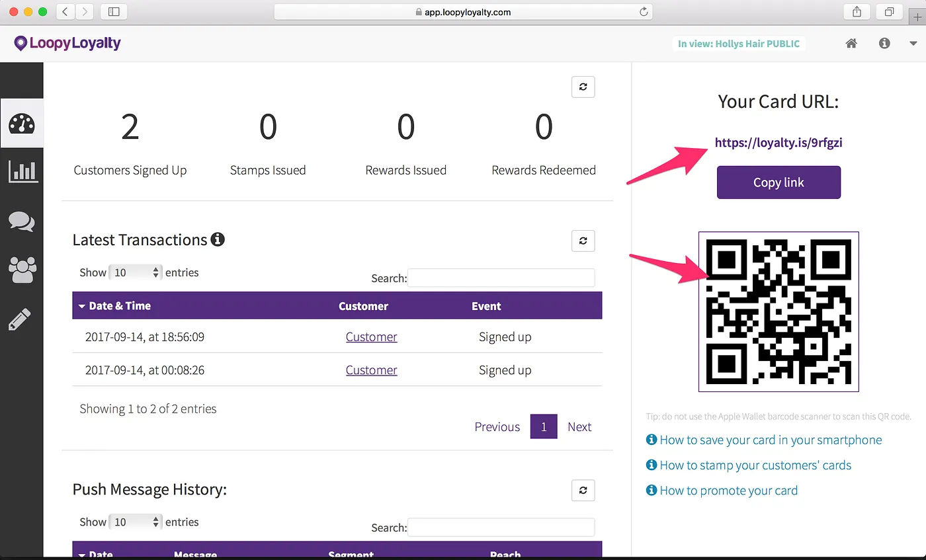This screenshot has width=926, height=560.
Task: Open Customer link for 18:56:09 signup
Action: (371, 337)
